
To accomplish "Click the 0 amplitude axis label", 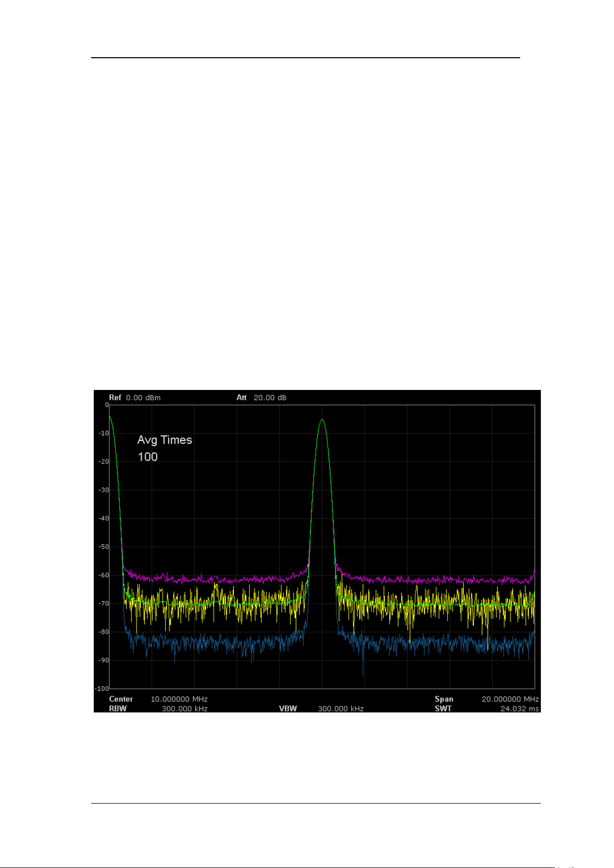I will tap(107, 405).
